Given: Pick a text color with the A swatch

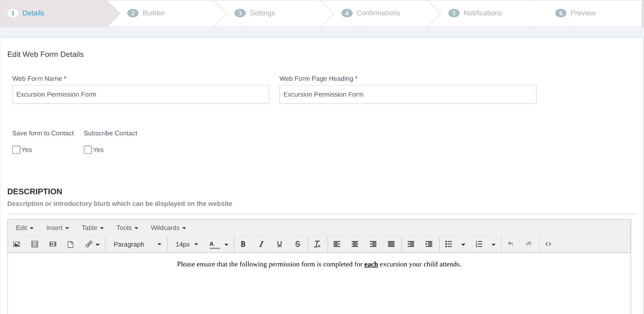Looking at the screenshot, I should point(215,244).
